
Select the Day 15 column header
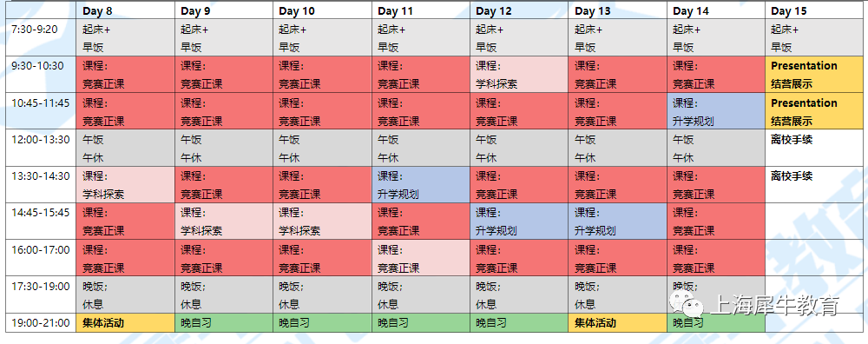pyautogui.click(x=813, y=10)
